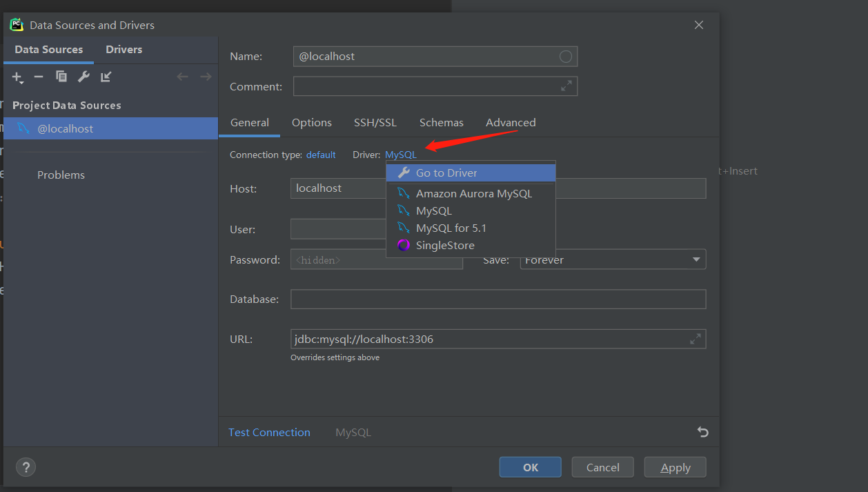Open the Options tab

(312, 123)
